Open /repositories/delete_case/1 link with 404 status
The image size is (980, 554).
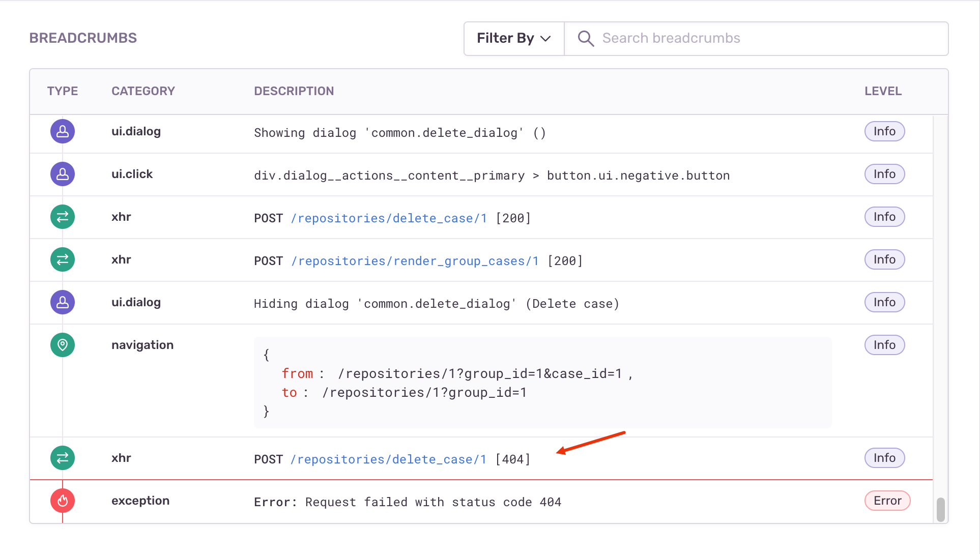[x=388, y=459]
